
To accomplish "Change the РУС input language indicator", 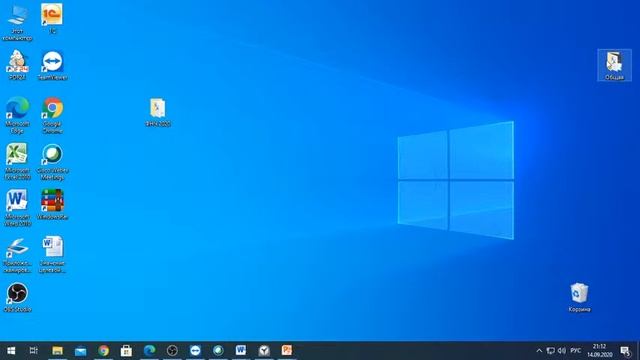I will [x=576, y=351].
